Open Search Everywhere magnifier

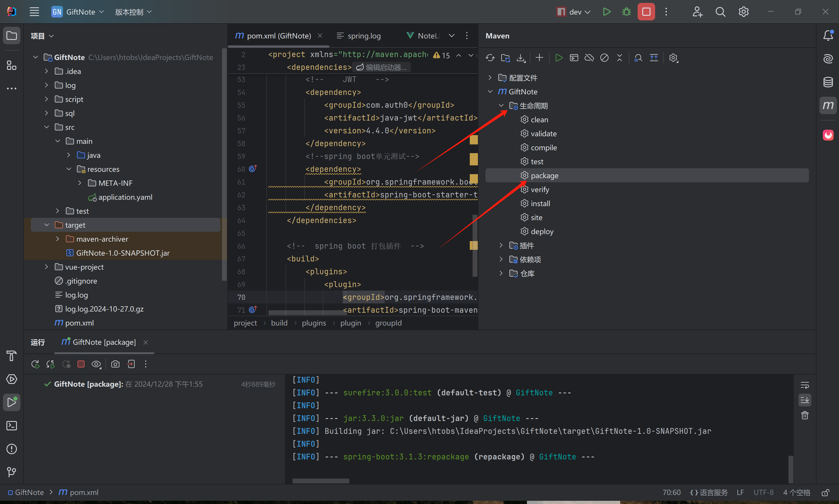pos(720,12)
